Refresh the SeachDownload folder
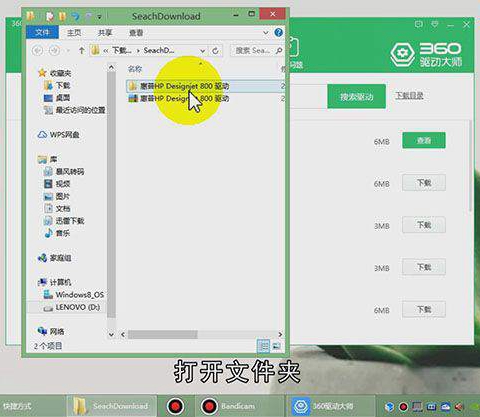This screenshot has width=480, height=417. pyautogui.click(x=216, y=51)
